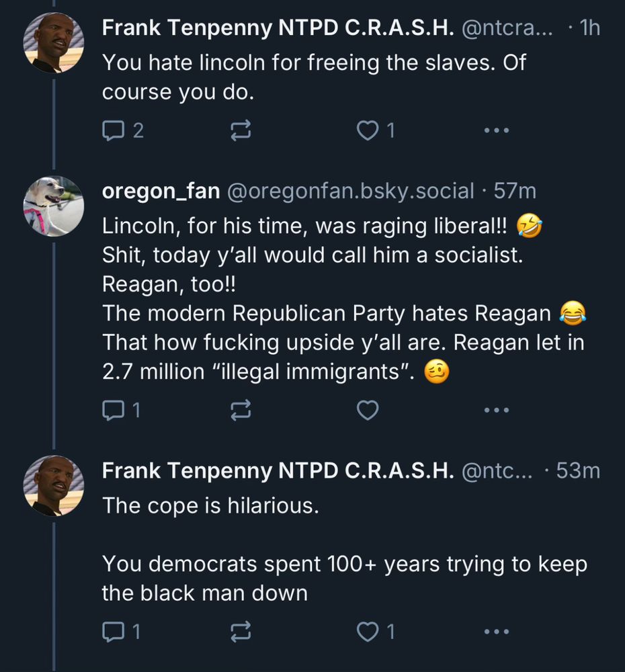Open Tenpenny's avatar on the 53m post
625x672 pixels.
54,486
